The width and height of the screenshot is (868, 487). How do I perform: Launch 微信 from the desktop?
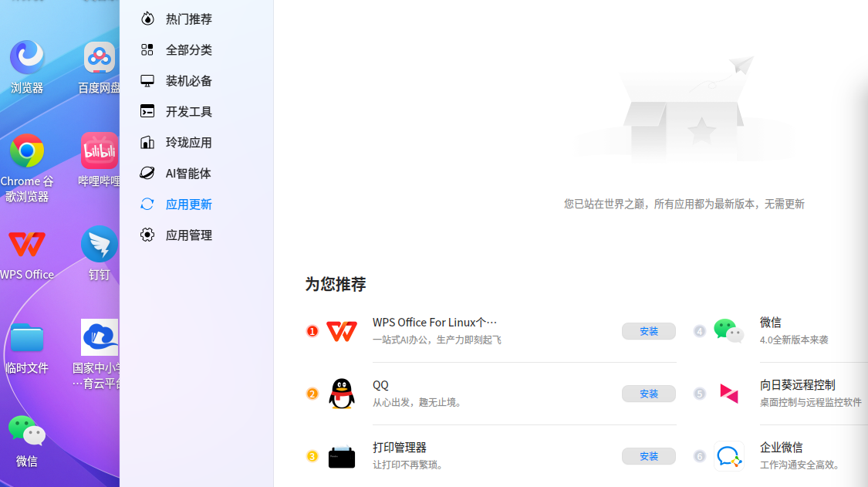(26, 431)
